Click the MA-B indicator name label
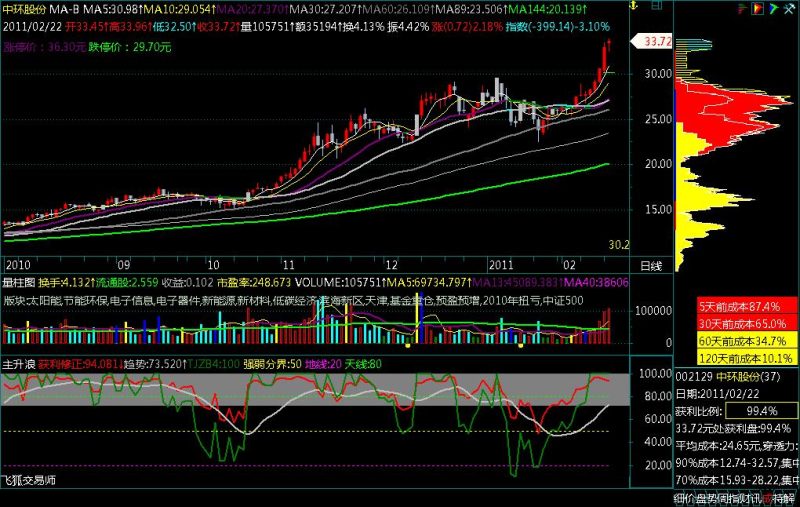 click(65, 9)
